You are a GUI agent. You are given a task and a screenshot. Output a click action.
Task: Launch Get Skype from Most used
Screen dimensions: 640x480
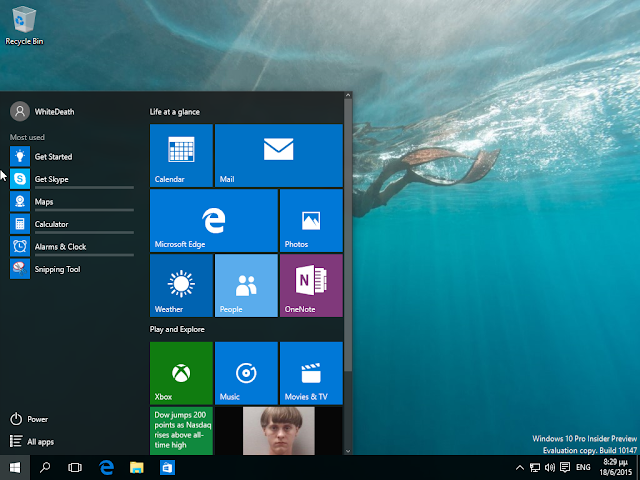pos(72,179)
